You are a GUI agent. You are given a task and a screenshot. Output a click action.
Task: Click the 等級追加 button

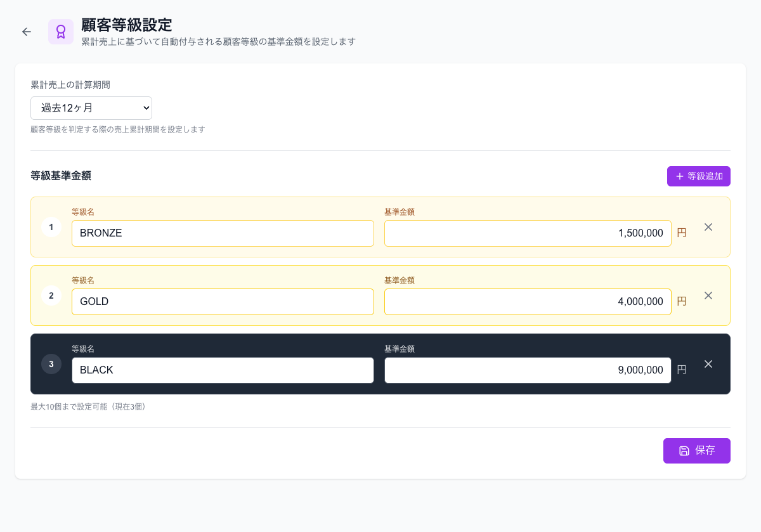click(x=699, y=176)
